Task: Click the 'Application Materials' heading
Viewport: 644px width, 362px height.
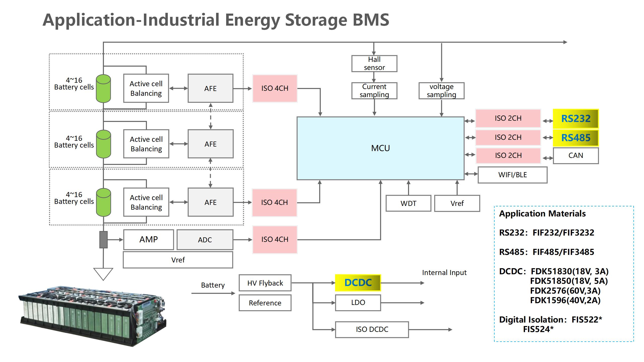Action: 542,214
